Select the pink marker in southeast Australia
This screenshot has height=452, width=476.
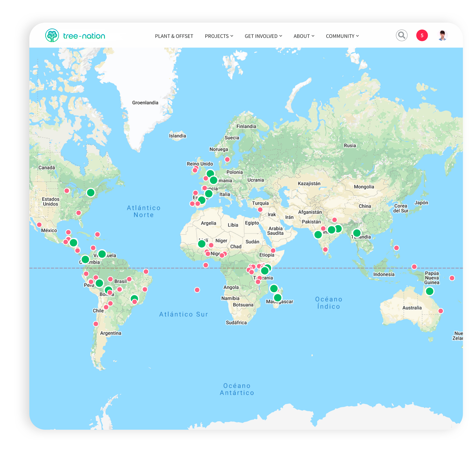[x=440, y=311]
